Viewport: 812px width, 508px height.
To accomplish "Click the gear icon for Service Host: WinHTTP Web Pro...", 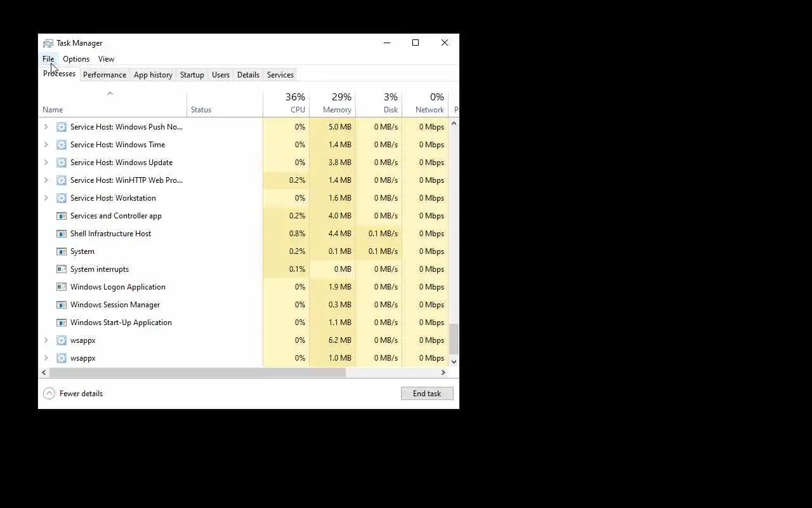I will 62,180.
